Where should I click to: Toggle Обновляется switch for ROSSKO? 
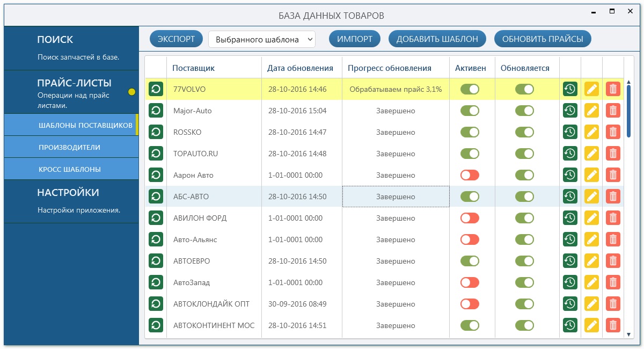click(x=524, y=132)
